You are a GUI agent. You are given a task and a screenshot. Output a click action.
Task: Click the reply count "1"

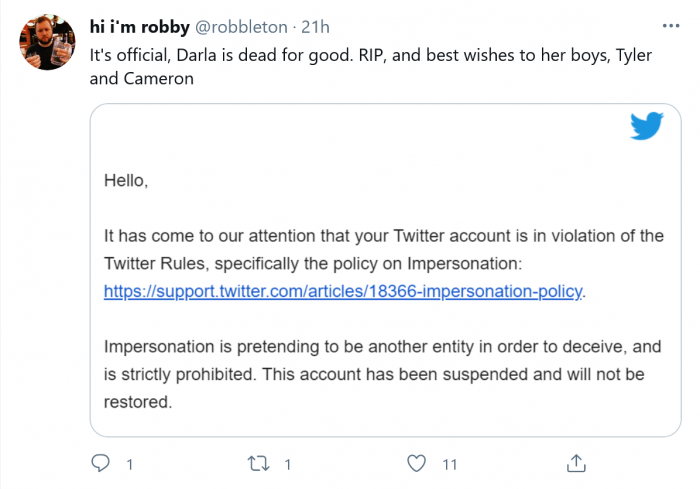click(129, 464)
